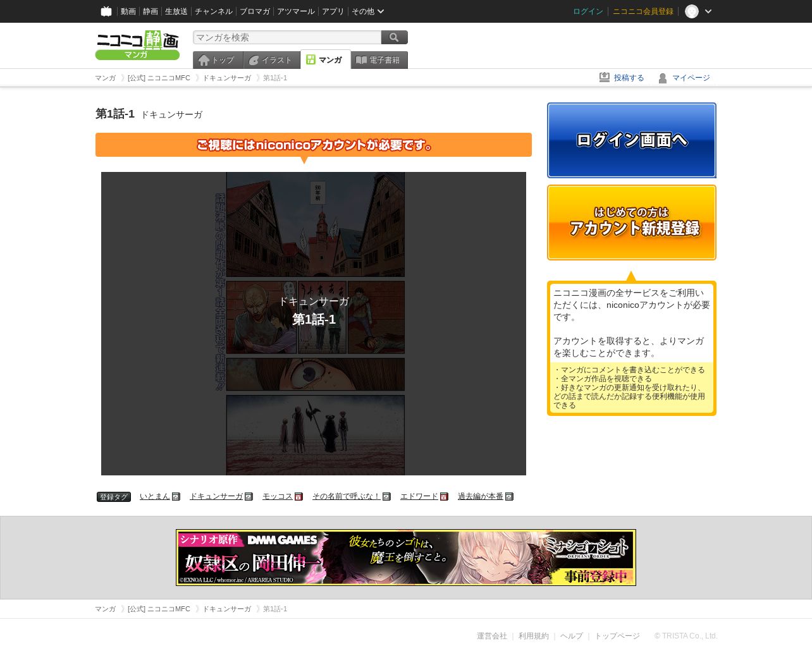
Task: Switch to the 電子書籍 tab
Action: pyautogui.click(x=379, y=60)
